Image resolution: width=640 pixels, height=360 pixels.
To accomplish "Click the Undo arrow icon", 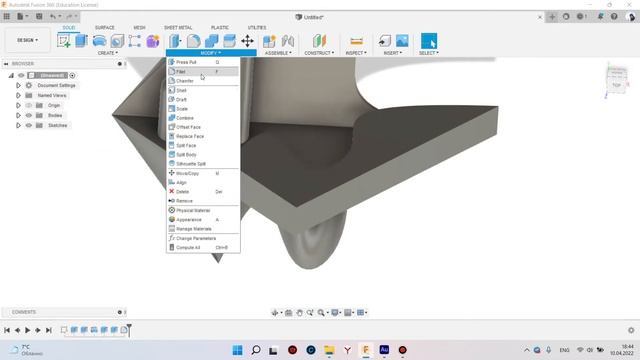I will pos(53,17).
